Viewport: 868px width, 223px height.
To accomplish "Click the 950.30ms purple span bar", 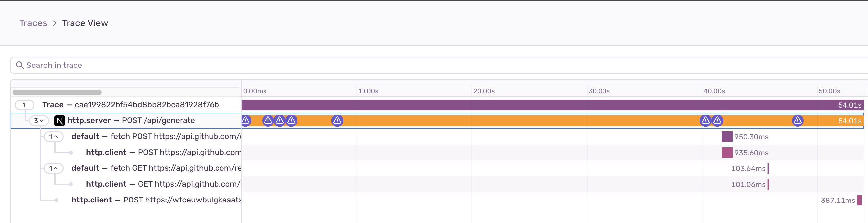I will (727, 136).
